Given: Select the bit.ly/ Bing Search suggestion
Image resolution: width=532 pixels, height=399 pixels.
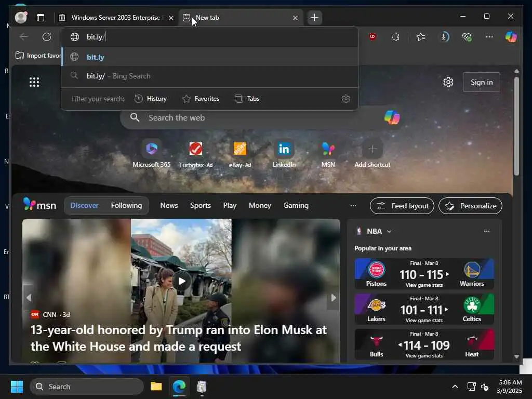Looking at the screenshot, I should (x=209, y=76).
